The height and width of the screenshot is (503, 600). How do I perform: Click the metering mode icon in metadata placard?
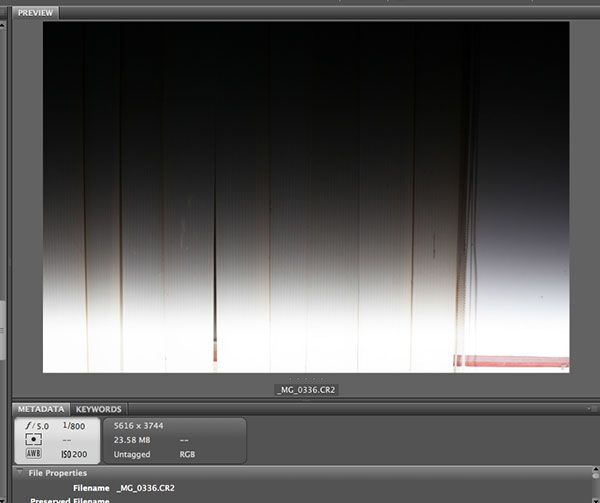click(x=34, y=439)
